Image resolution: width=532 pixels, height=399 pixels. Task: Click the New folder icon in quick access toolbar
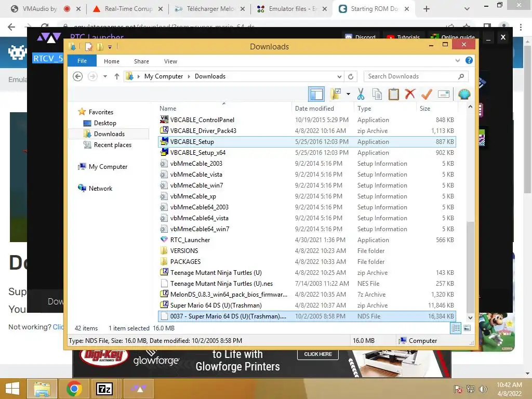(x=100, y=46)
